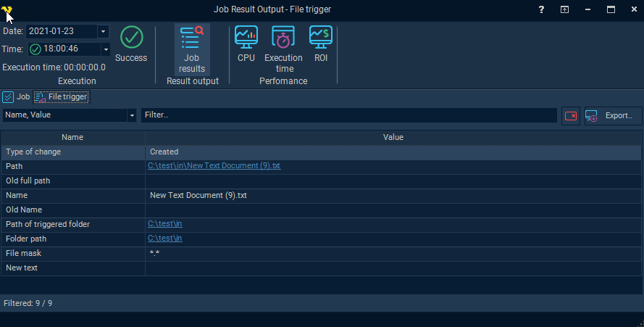Open the Name, Value column dropdown
Viewport: 644px width, 327px height.
point(132,115)
